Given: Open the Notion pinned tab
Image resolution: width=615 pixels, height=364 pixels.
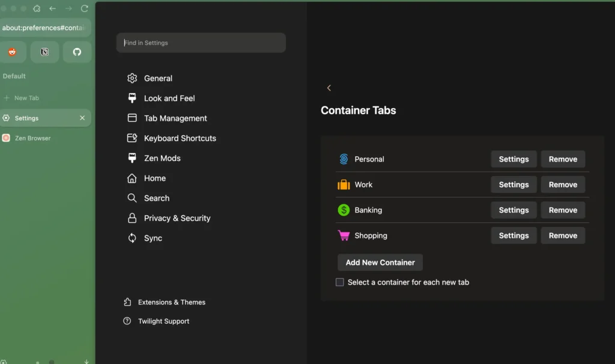Looking at the screenshot, I should pyautogui.click(x=44, y=52).
